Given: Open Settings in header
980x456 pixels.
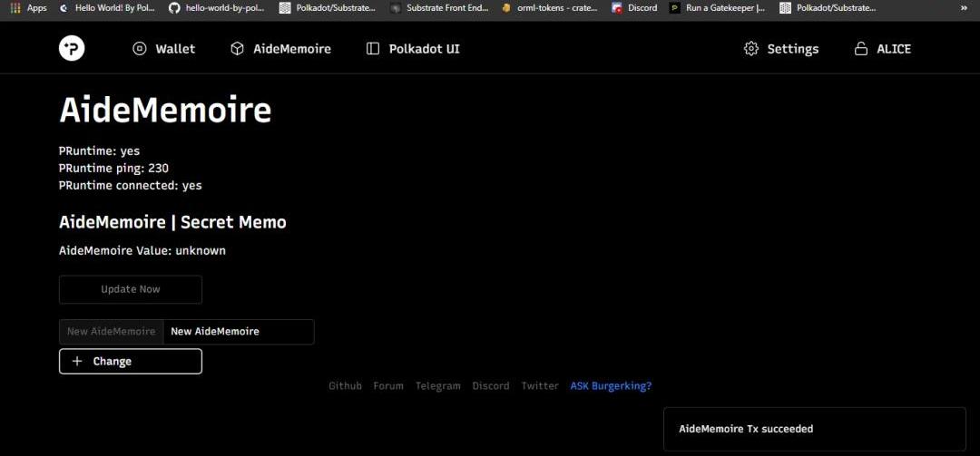Looking at the screenshot, I should [781, 49].
